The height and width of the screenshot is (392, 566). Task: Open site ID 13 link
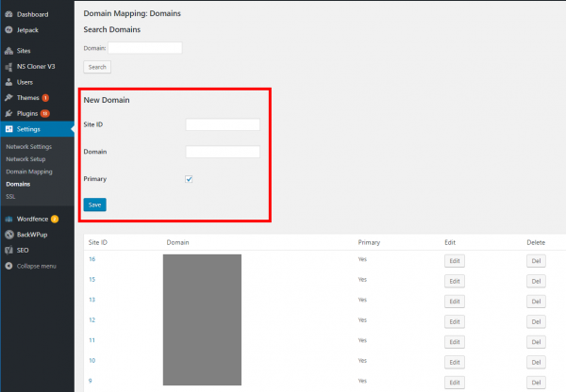pyautogui.click(x=92, y=300)
